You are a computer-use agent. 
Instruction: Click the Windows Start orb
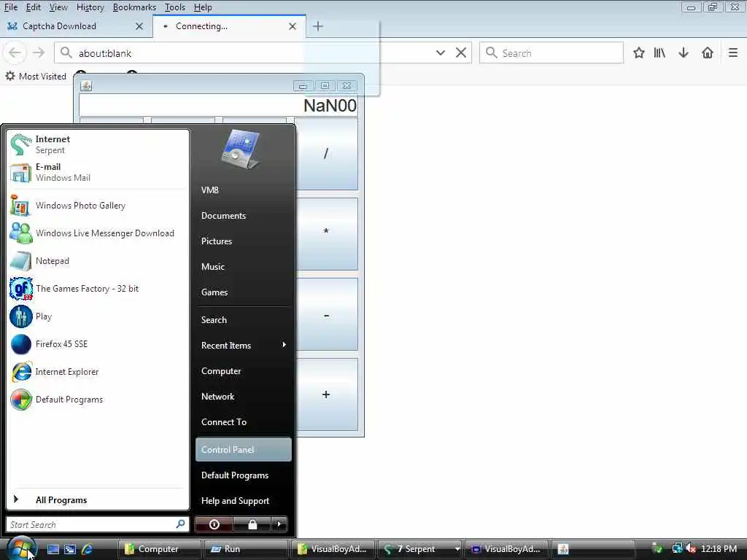pos(21,548)
